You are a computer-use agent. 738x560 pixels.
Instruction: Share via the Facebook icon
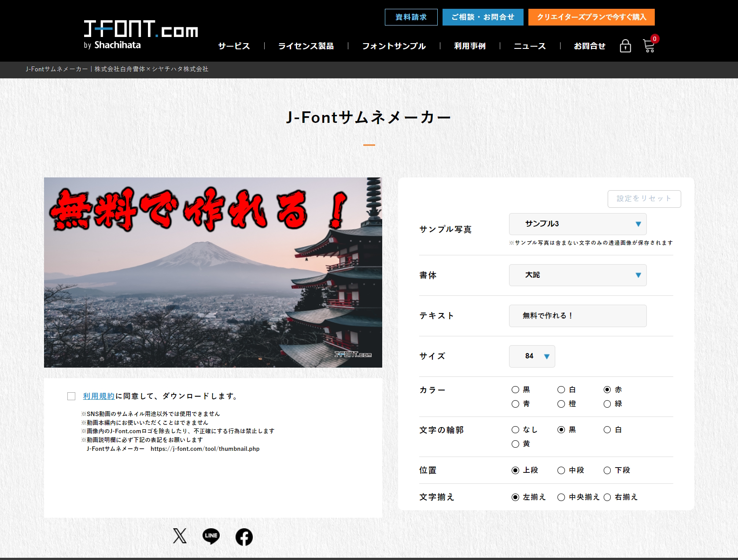(x=244, y=537)
